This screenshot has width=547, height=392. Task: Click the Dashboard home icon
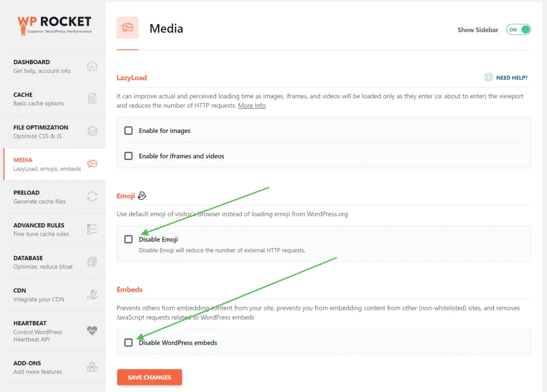(92, 66)
